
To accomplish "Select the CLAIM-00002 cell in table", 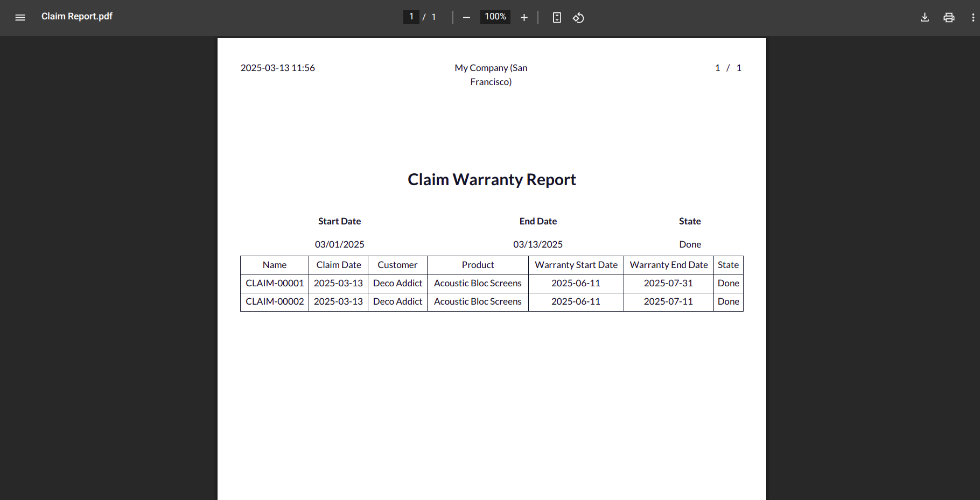I will (275, 301).
